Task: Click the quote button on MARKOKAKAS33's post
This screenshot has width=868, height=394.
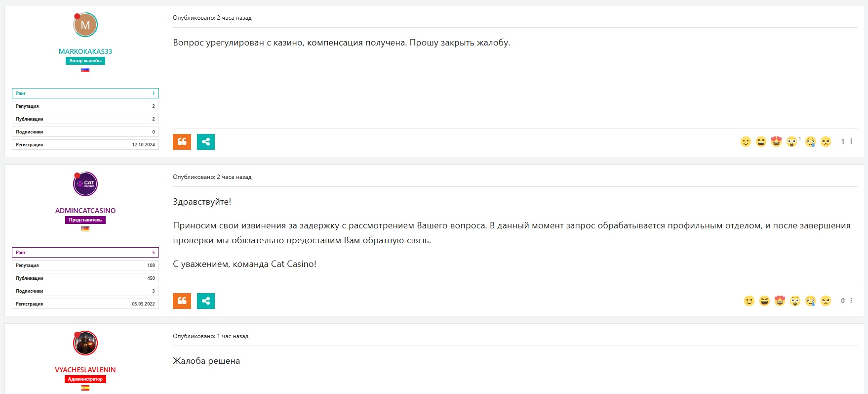Action: pos(182,142)
